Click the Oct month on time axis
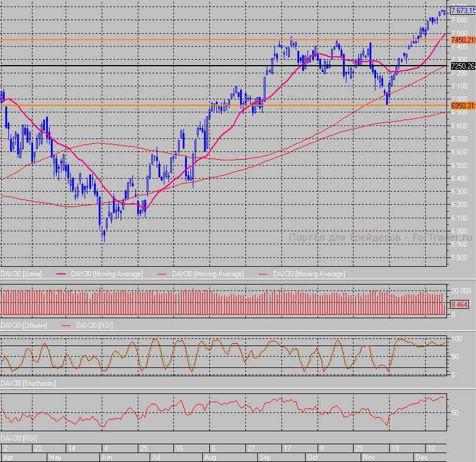 tap(312, 457)
